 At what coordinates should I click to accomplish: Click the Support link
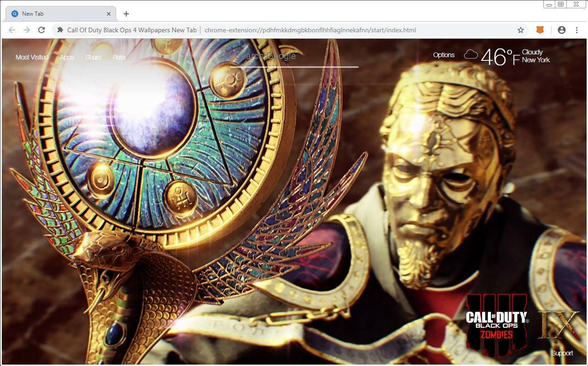[562, 353]
